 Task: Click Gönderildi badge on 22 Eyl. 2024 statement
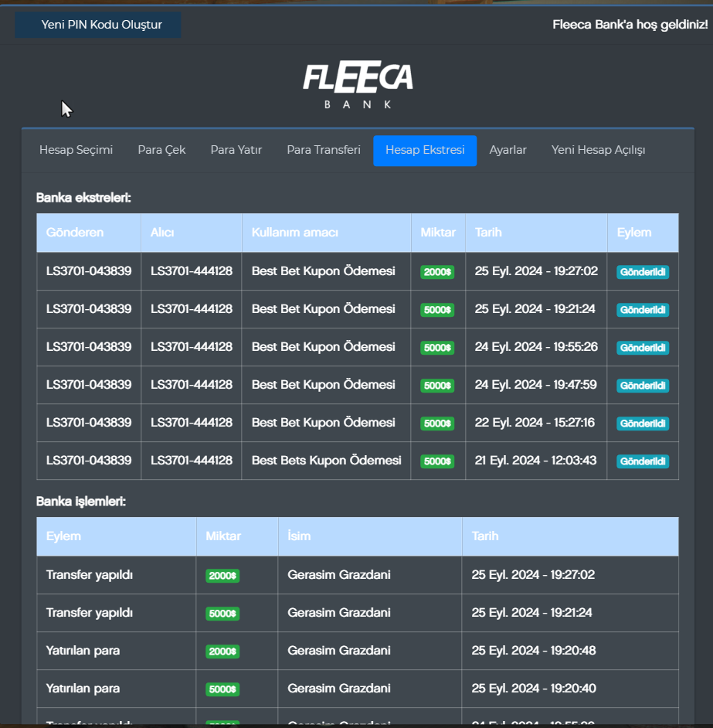[x=642, y=424]
